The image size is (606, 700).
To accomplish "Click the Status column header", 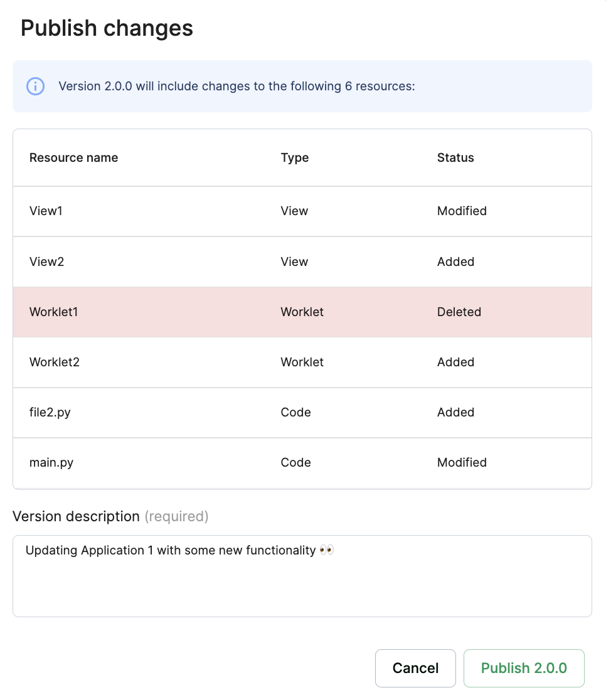I will tap(455, 157).
